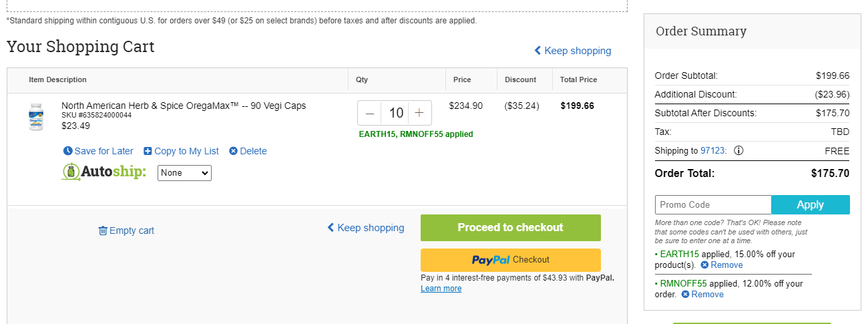Click Keep shopping link beside checkout button

[366, 228]
